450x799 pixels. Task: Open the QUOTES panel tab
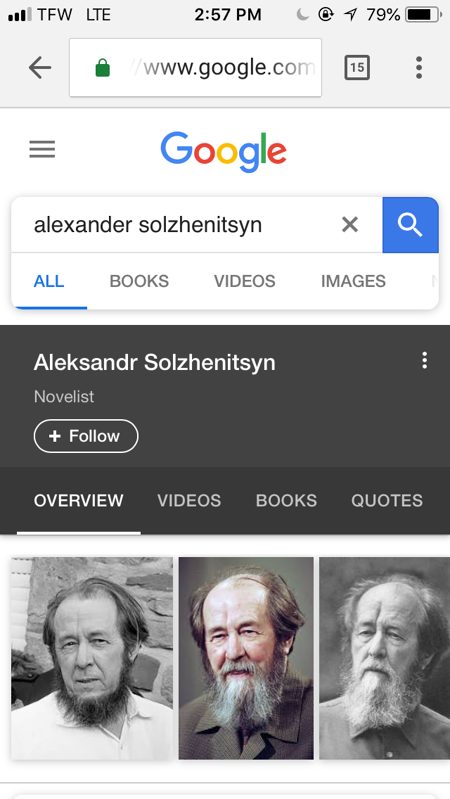387,500
